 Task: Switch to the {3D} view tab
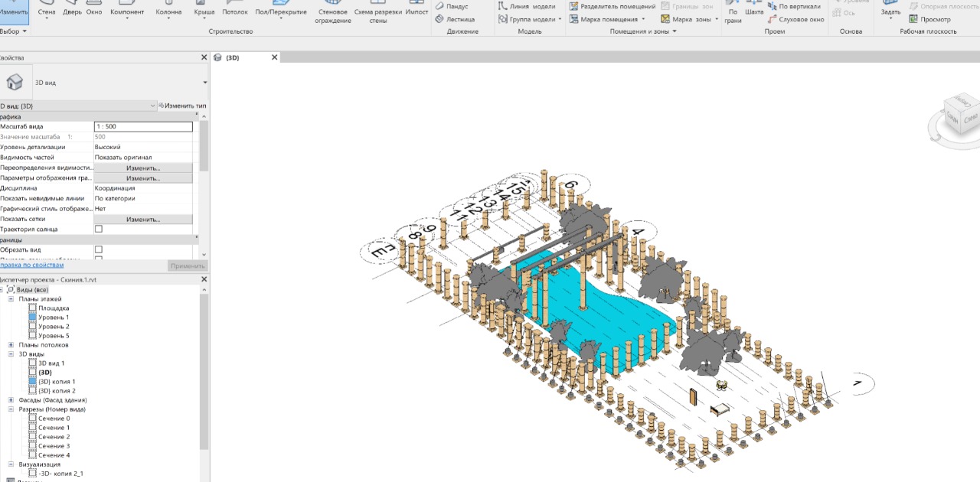[x=232, y=57]
